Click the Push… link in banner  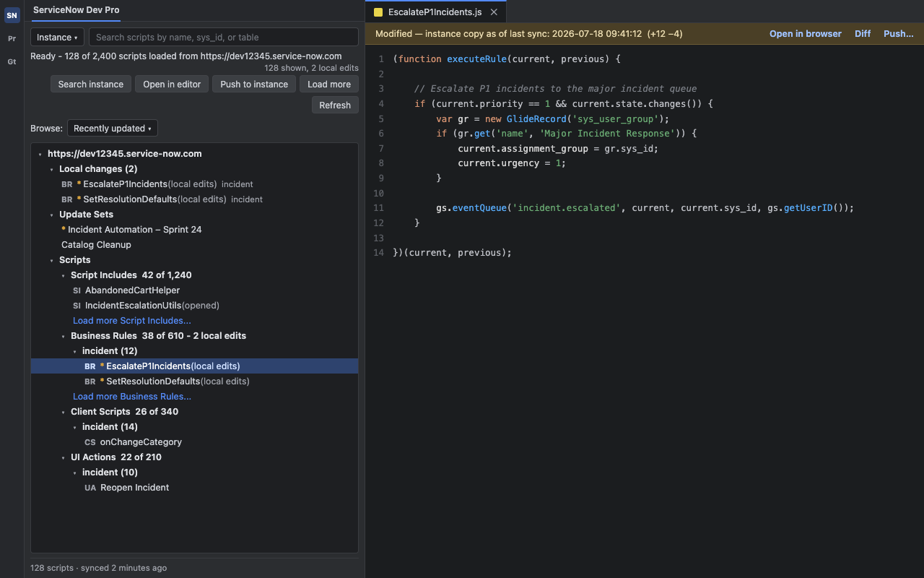pos(899,34)
